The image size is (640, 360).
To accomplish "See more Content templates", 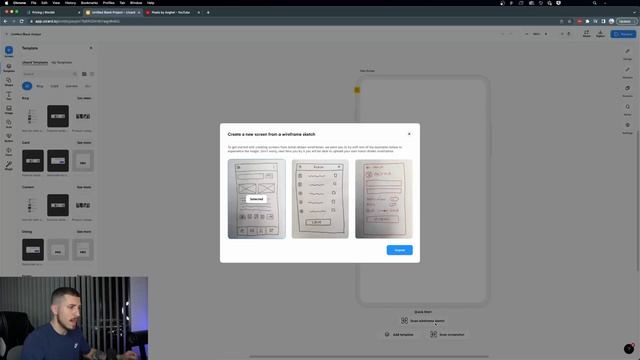I will tap(84, 187).
